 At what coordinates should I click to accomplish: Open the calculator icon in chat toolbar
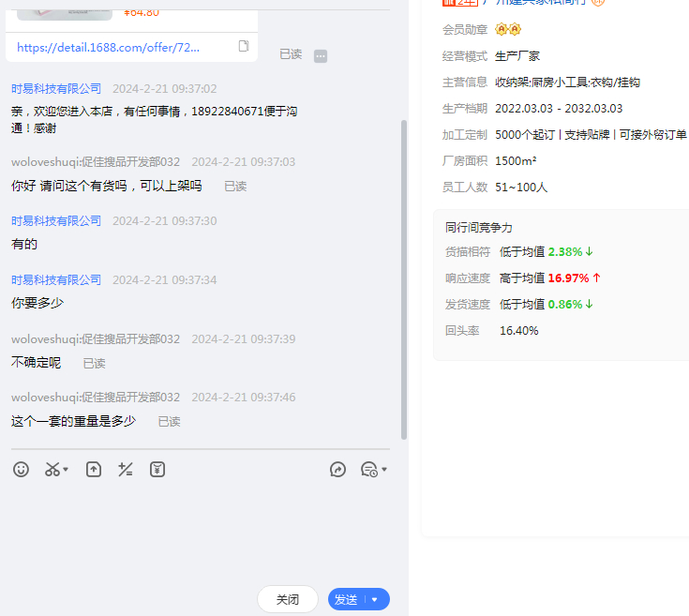125,469
